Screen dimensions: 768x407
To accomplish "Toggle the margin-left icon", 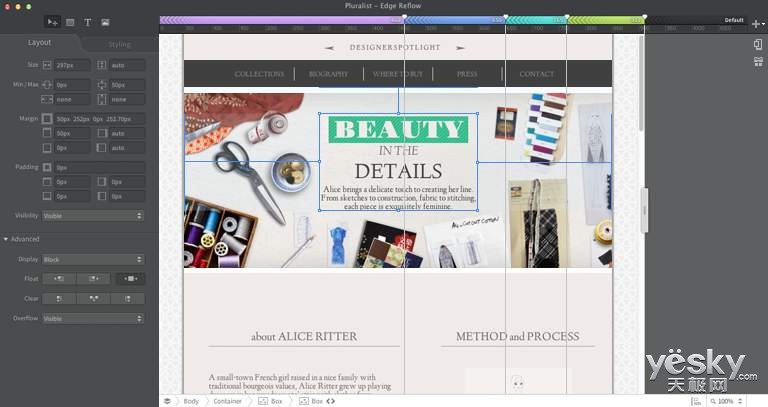I will tap(101, 147).
